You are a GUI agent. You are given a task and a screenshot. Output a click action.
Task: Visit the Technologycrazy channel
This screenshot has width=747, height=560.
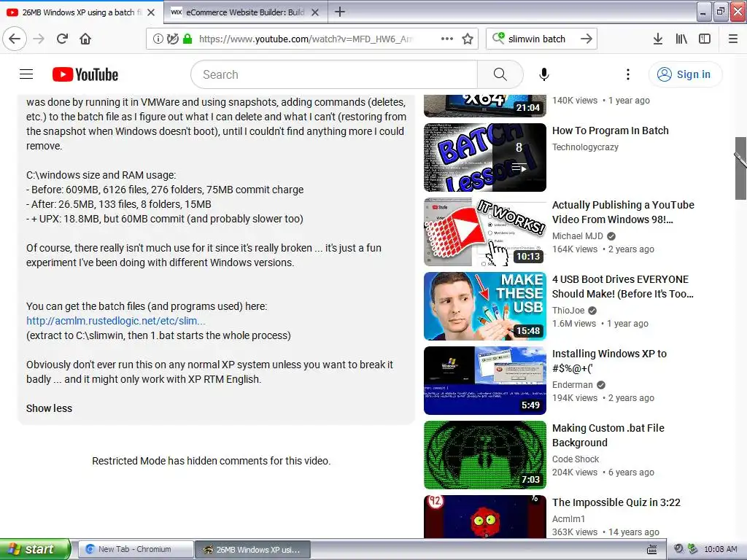pyautogui.click(x=585, y=147)
